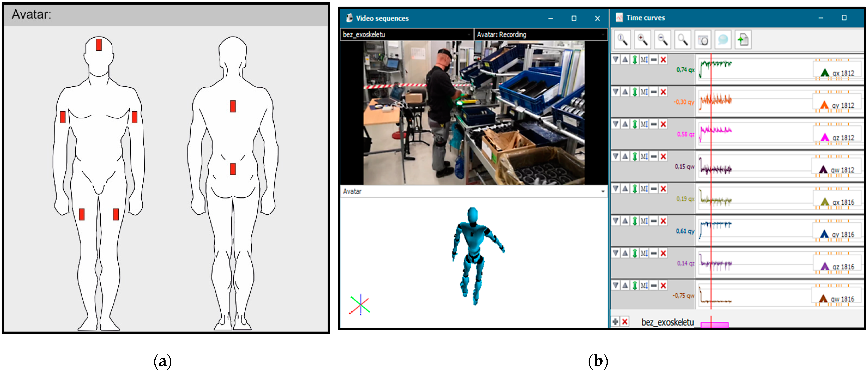This screenshot has width=868, height=371.
Task: Click the add-document export icon with green arrow
Action: click(x=743, y=40)
